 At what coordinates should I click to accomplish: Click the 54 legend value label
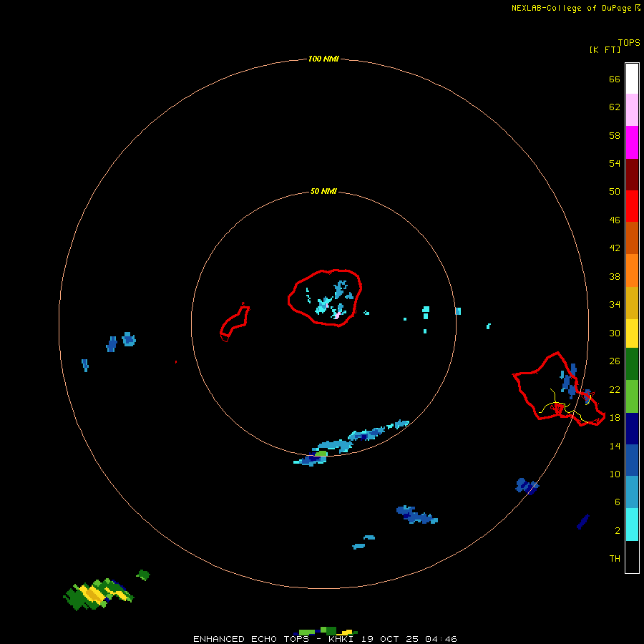click(x=615, y=163)
